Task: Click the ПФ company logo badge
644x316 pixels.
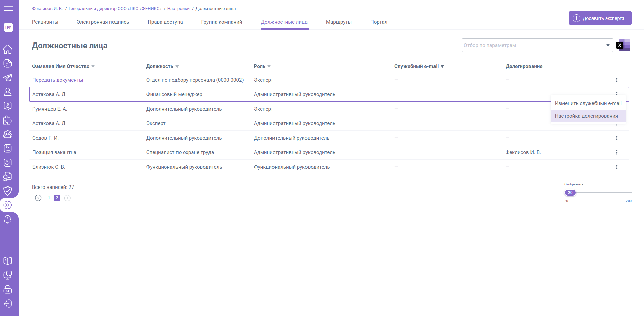Action: [8, 27]
